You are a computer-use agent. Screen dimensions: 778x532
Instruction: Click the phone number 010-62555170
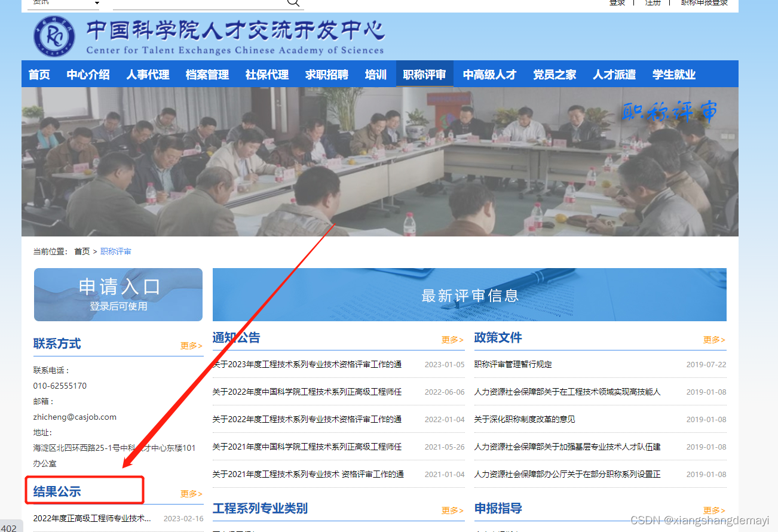pyautogui.click(x=60, y=386)
